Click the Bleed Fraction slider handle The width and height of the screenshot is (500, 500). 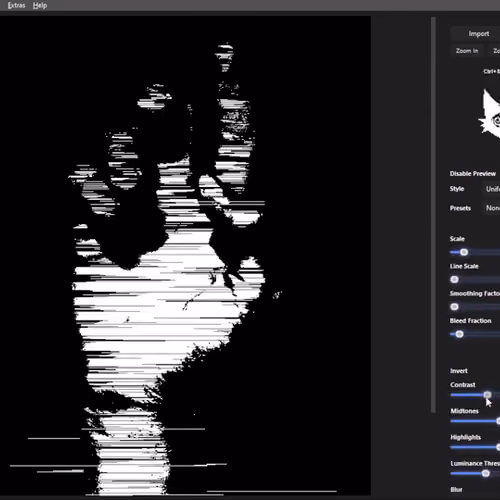point(459,334)
